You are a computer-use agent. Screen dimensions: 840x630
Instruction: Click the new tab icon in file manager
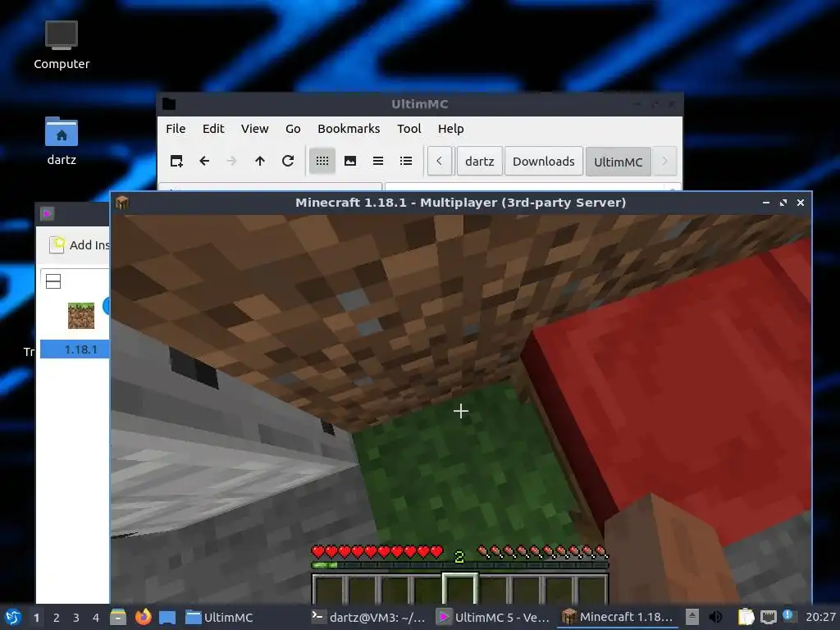[x=176, y=161]
